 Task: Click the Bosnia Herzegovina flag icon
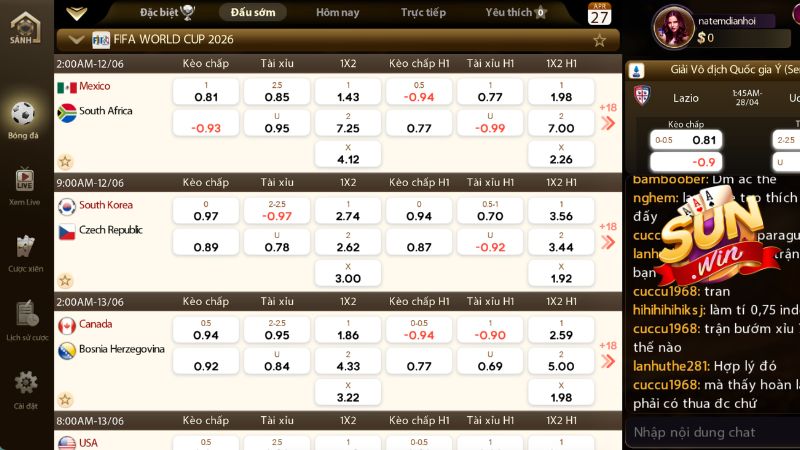pos(67,351)
